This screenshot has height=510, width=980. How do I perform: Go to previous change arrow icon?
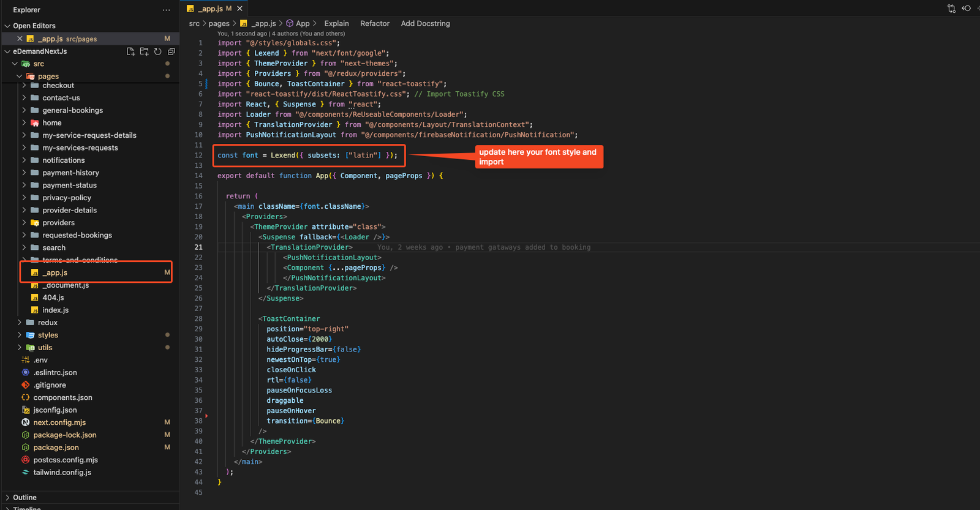point(967,9)
